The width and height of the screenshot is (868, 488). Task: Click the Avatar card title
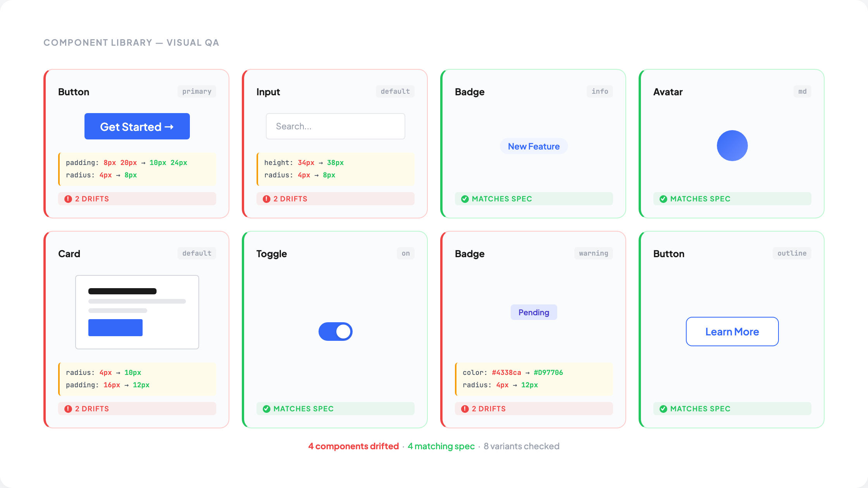point(668,92)
